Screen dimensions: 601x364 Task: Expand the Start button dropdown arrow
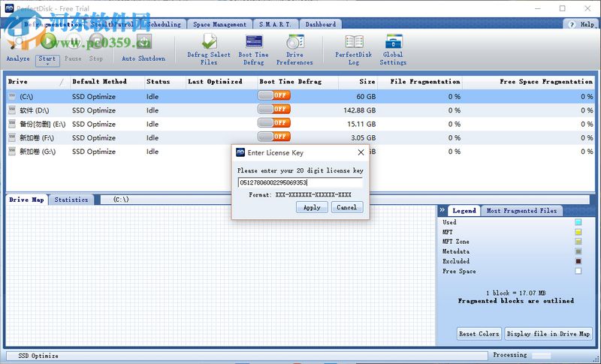[47, 65]
